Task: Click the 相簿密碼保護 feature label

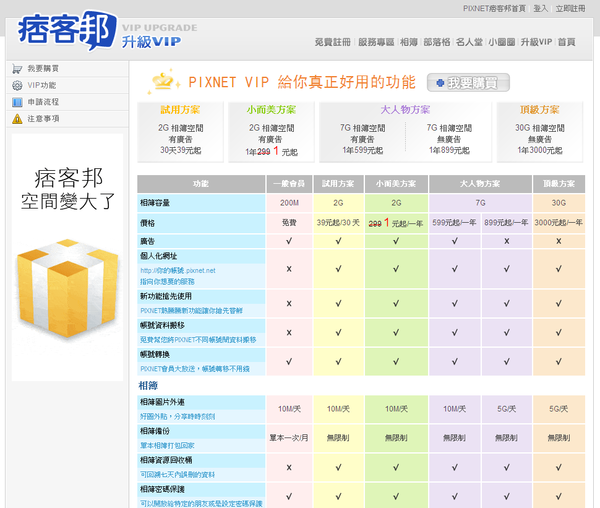Action: (162, 489)
